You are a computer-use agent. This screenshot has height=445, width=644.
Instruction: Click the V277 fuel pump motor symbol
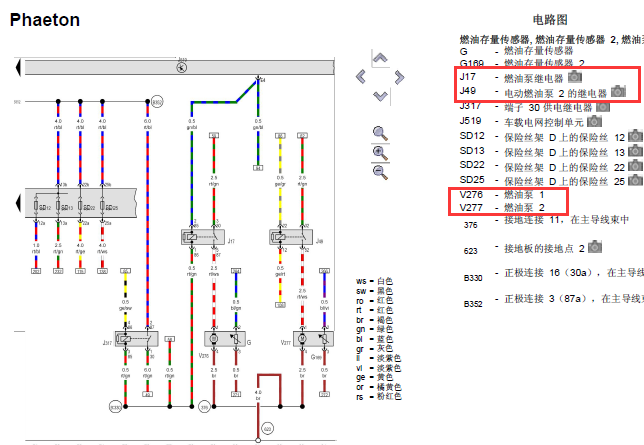pyautogui.click(x=302, y=339)
